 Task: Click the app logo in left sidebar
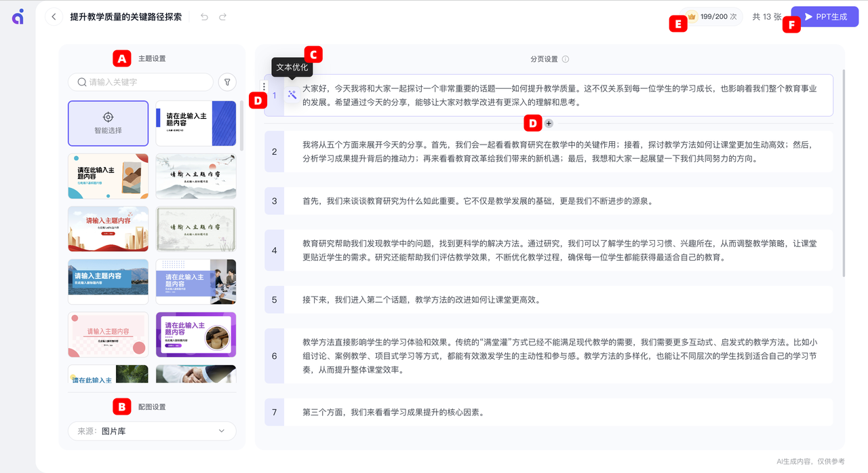tap(16, 17)
